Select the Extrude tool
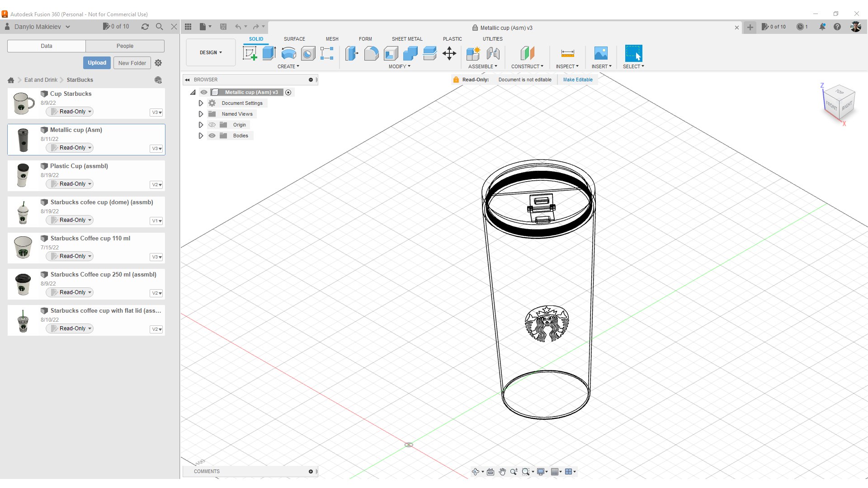Screen dimensions: 868x488 pyautogui.click(x=269, y=53)
